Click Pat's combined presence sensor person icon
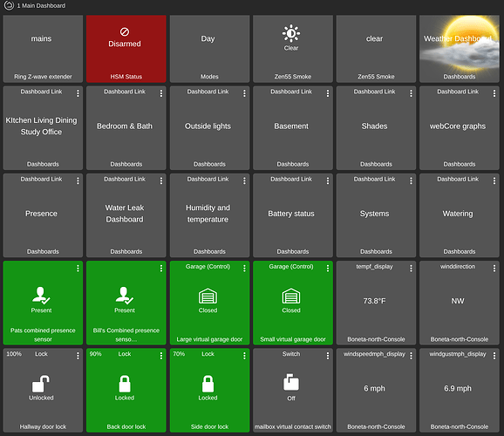 41,295
